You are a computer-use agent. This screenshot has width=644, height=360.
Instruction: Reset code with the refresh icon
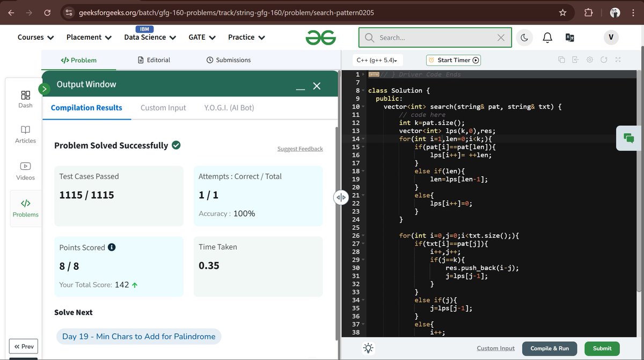point(603,60)
